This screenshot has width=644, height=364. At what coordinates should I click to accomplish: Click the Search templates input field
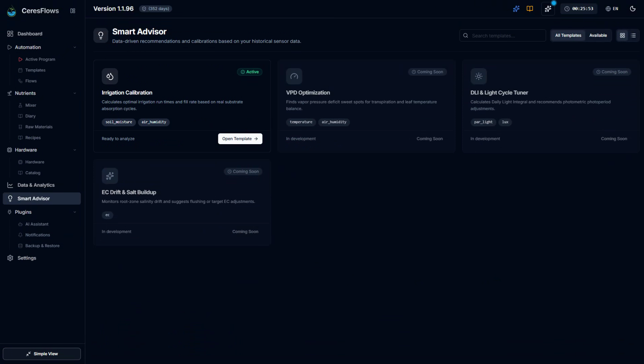point(502,35)
